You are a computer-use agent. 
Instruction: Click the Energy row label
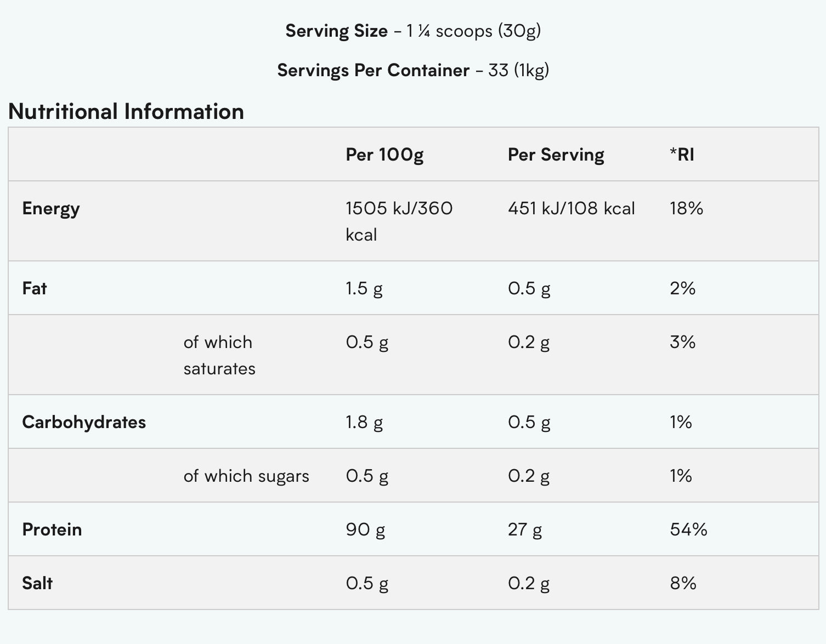[51, 208]
